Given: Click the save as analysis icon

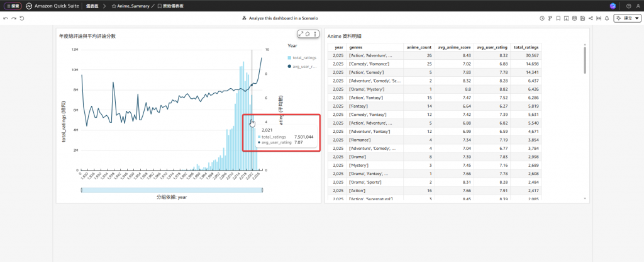Looking at the screenshot, I should point(582,18).
